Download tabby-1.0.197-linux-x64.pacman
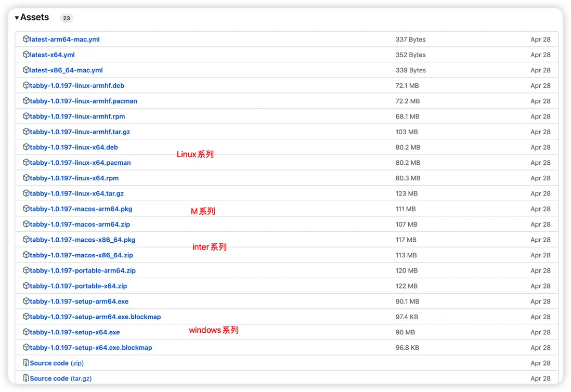571x392 pixels. (80, 163)
